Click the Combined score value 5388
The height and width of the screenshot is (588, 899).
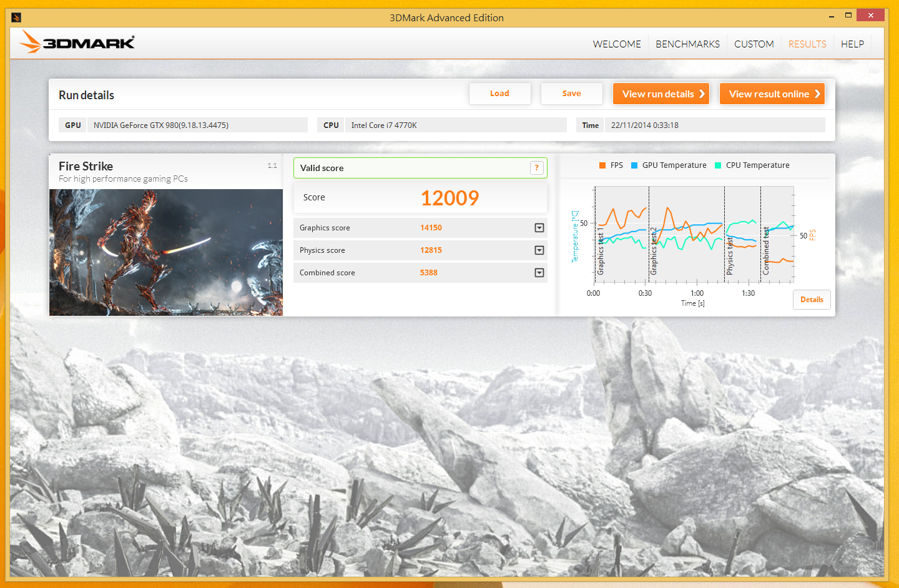click(429, 273)
